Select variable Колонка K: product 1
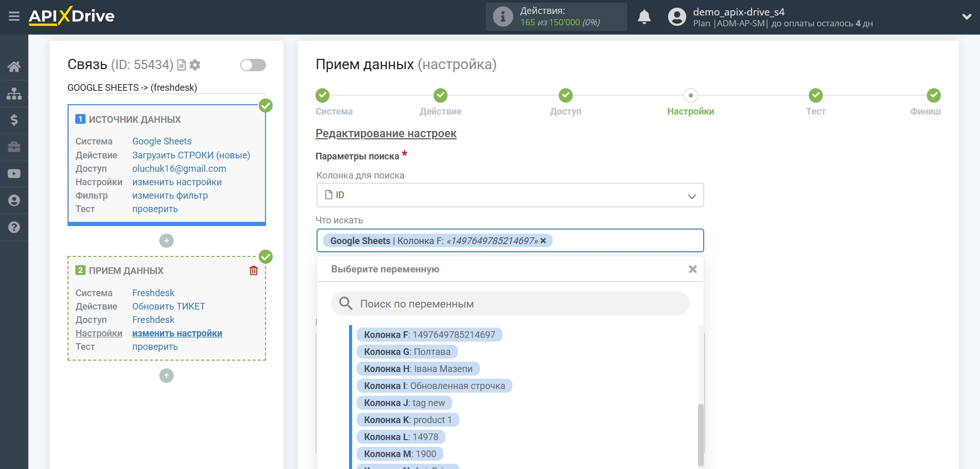This screenshot has width=980, height=469. click(408, 420)
